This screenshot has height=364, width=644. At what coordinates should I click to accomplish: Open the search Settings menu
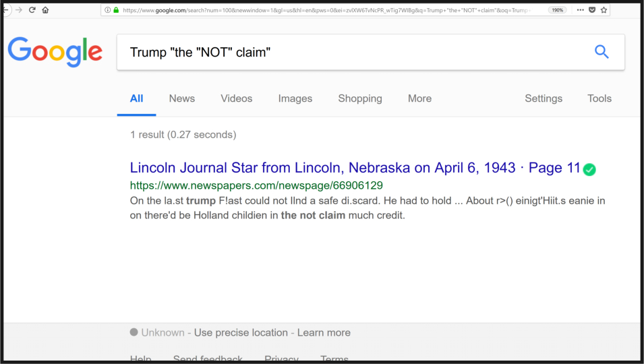pyautogui.click(x=544, y=98)
